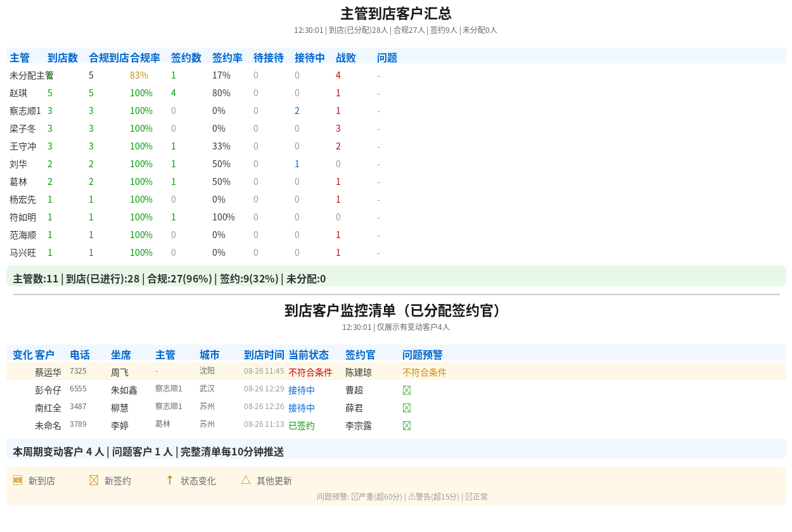Click the 当前状态 column header
The width and height of the screenshot is (792, 532).
point(309,355)
